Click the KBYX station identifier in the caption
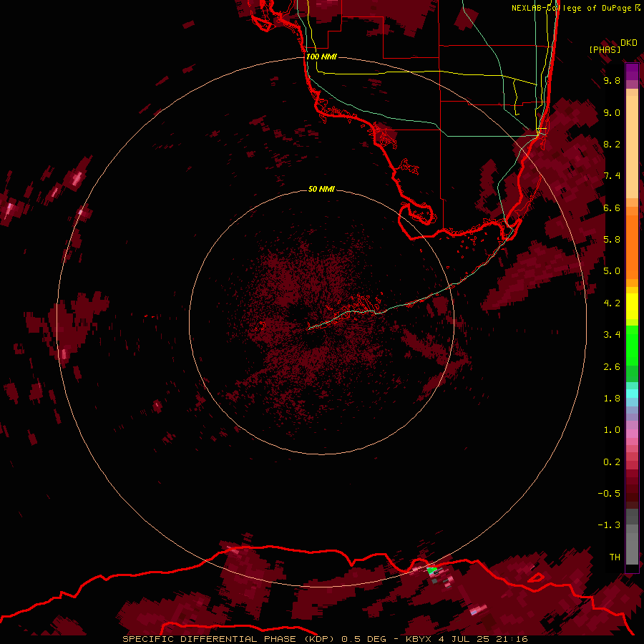This screenshot has height=644, width=644. click(419, 639)
